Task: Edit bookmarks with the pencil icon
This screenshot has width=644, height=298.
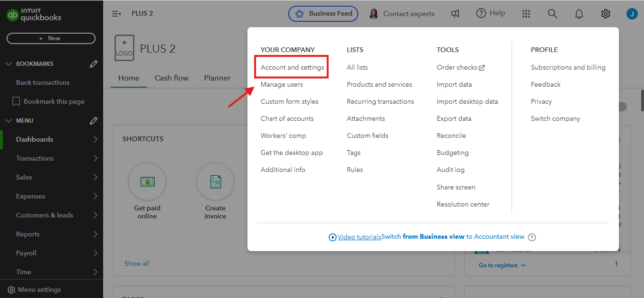Action: click(94, 64)
